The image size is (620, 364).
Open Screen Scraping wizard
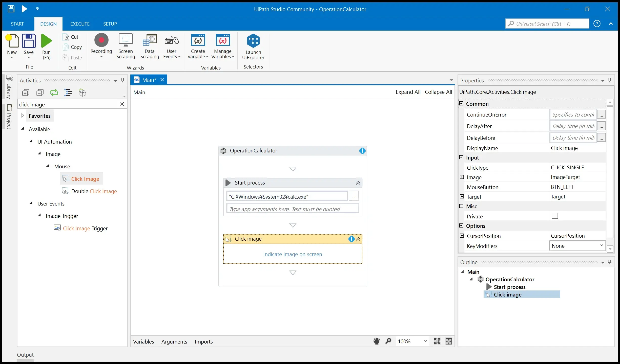pos(126,47)
